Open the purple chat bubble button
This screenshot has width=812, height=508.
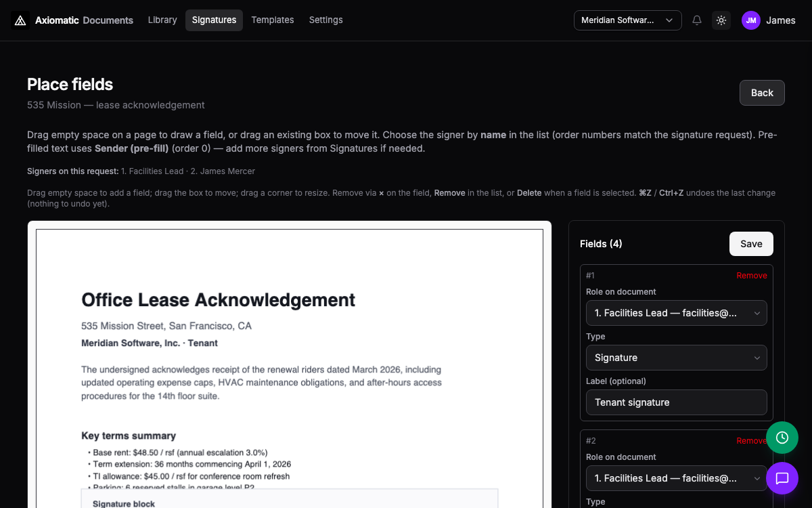coord(782,478)
